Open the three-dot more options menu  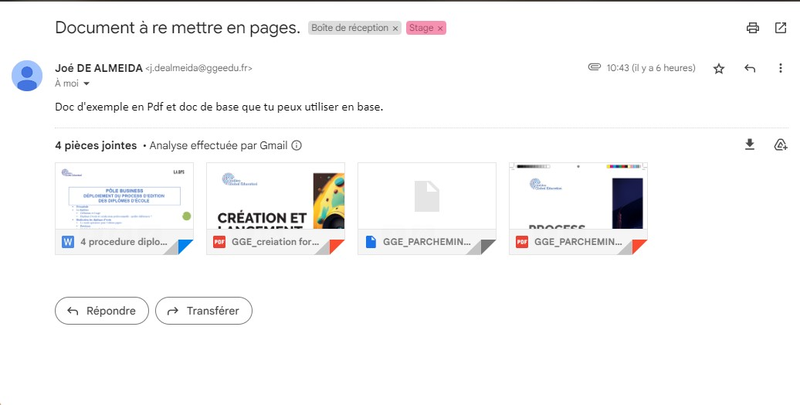tap(780, 68)
